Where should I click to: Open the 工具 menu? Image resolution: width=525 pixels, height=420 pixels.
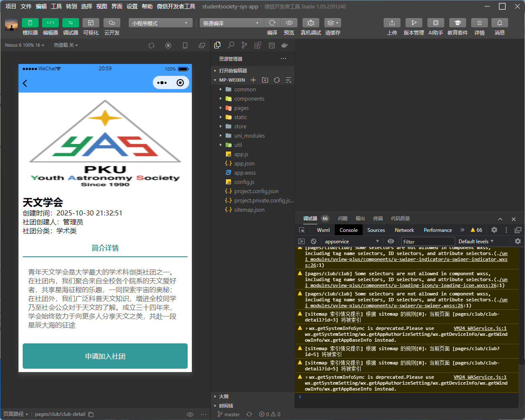(56, 6)
